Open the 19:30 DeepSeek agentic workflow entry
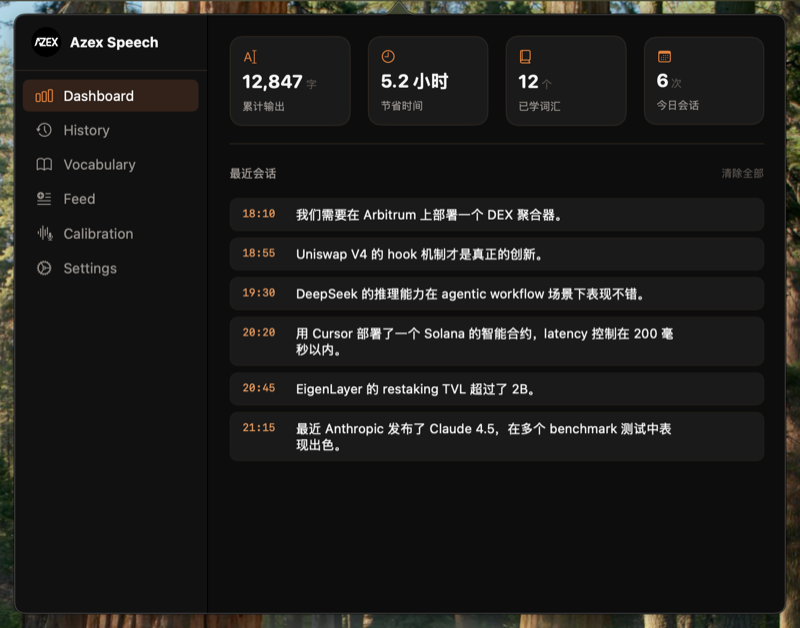The height and width of the screenshot is (628, 800). (x=496, y=294)
